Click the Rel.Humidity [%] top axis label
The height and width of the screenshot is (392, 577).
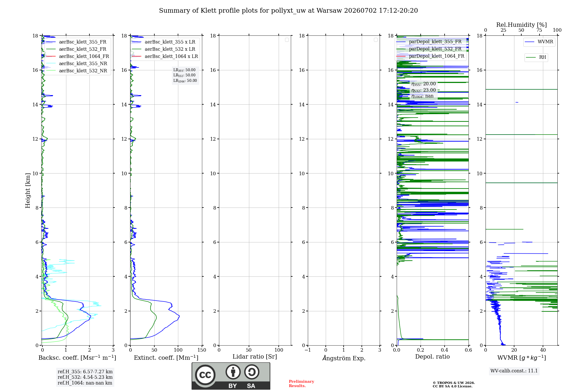coord(521,25)
